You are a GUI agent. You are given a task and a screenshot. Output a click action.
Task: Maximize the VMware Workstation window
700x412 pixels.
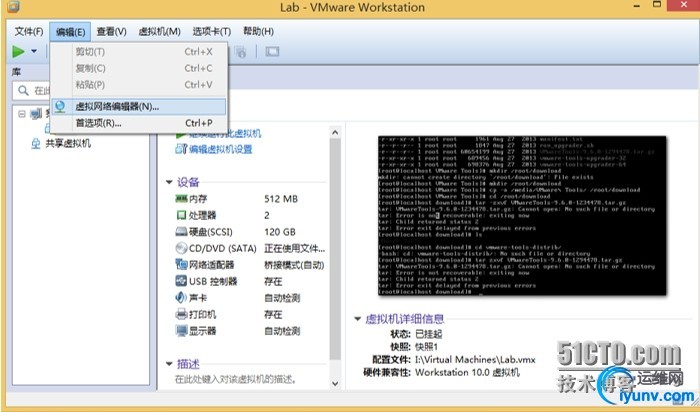tap(657, 4)
